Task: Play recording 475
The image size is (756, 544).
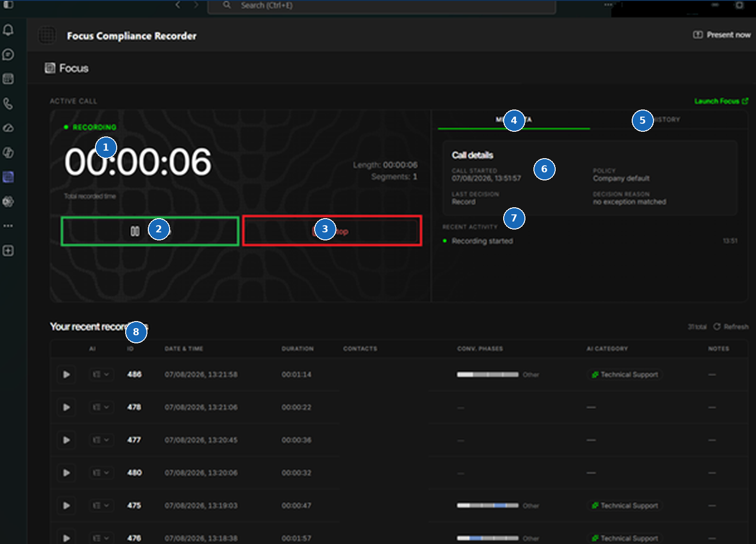Action: (66, 506)
